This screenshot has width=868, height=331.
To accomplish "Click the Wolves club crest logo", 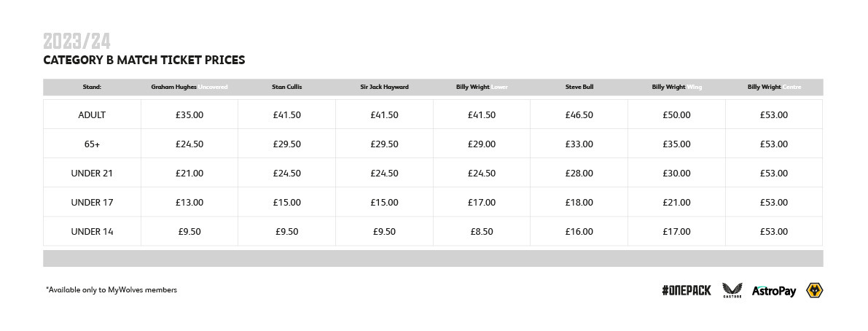I will [x=814, y=290].
